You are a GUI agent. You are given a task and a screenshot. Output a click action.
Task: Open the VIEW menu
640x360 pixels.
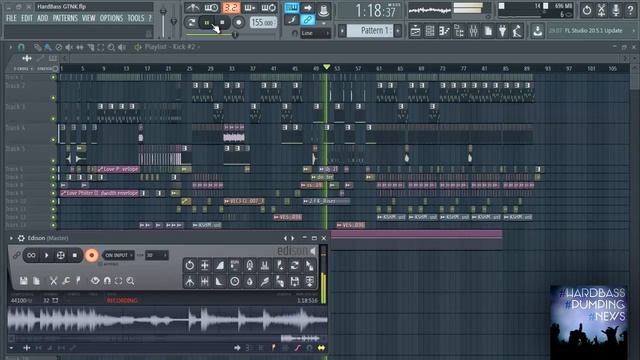tap(88, 18)
